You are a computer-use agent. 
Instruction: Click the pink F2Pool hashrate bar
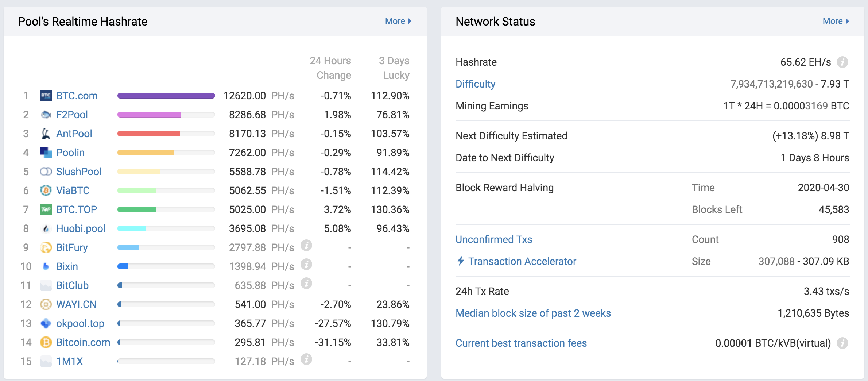point(149,115)
